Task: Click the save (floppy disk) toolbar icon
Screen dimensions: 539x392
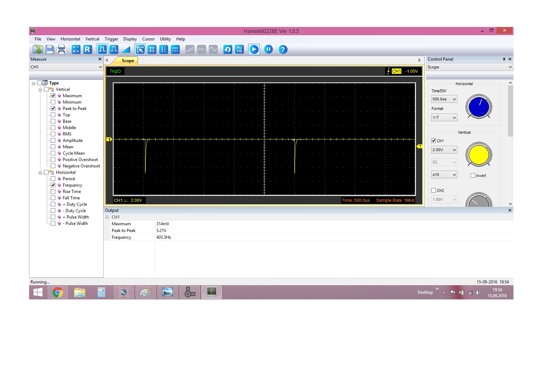Action: [x=50, y=50]
